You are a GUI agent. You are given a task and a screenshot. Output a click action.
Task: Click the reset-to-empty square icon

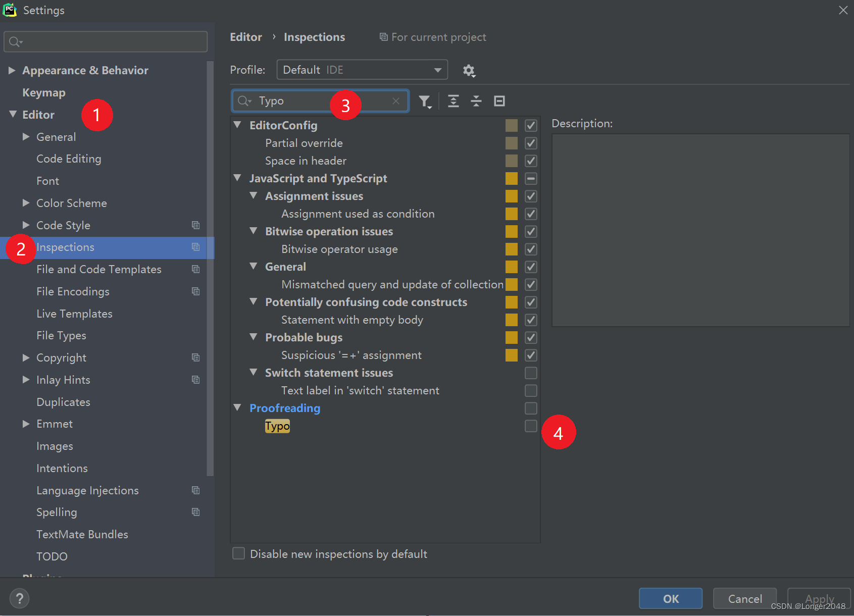499,101
